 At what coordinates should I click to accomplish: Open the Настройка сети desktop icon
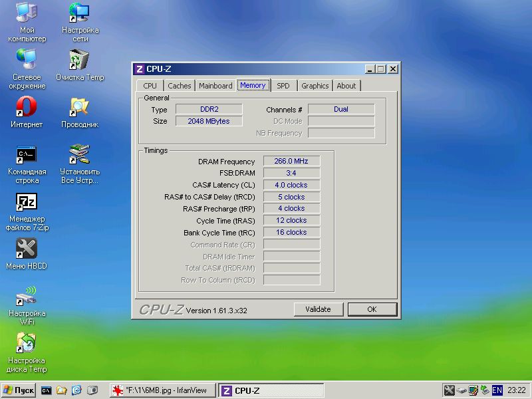click(80, 22)
